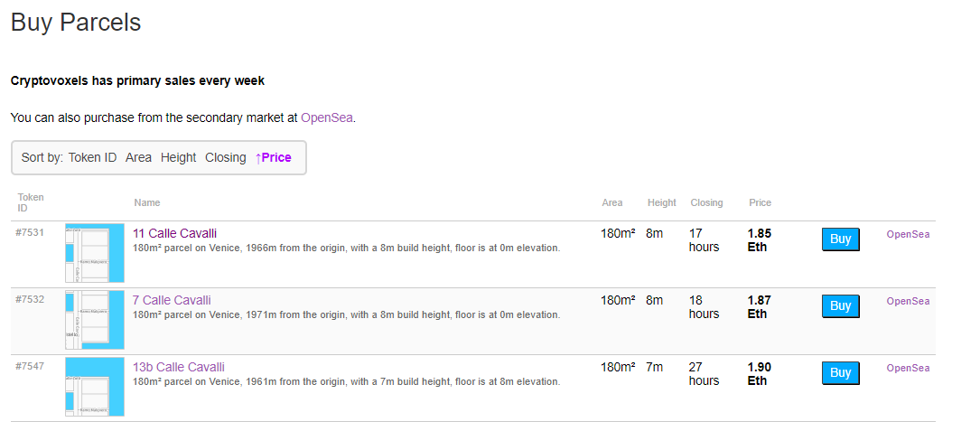Click token ID #7531

point(30,233)
